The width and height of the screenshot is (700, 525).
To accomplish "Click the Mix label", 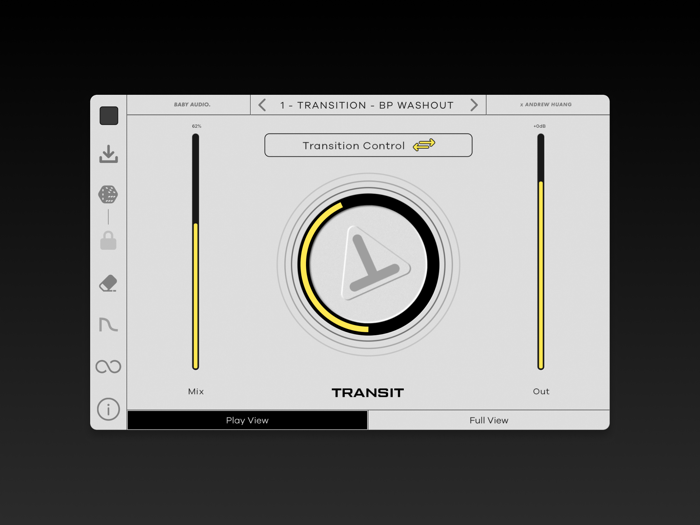I will pos(196,392).
